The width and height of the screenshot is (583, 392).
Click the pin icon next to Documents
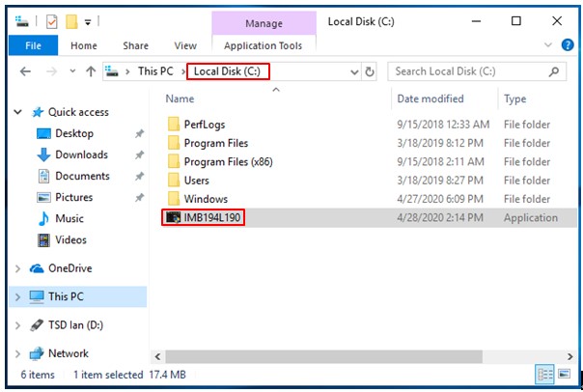[139, 176]
